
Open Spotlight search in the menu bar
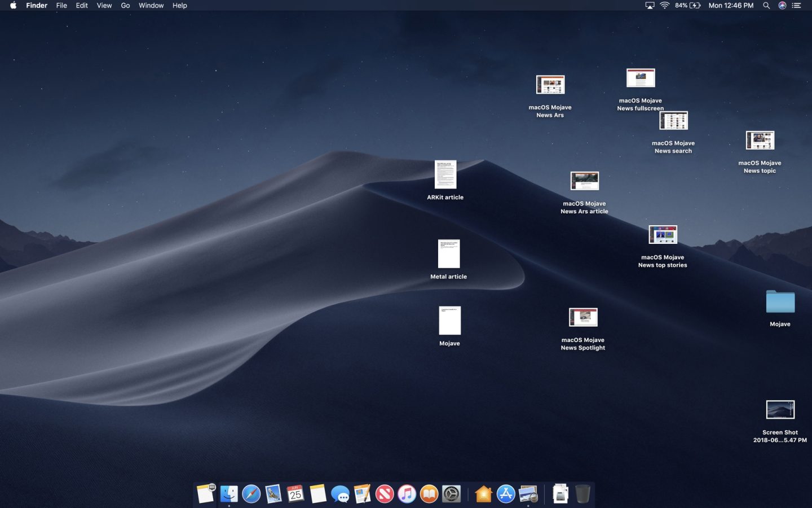[766, 6]
